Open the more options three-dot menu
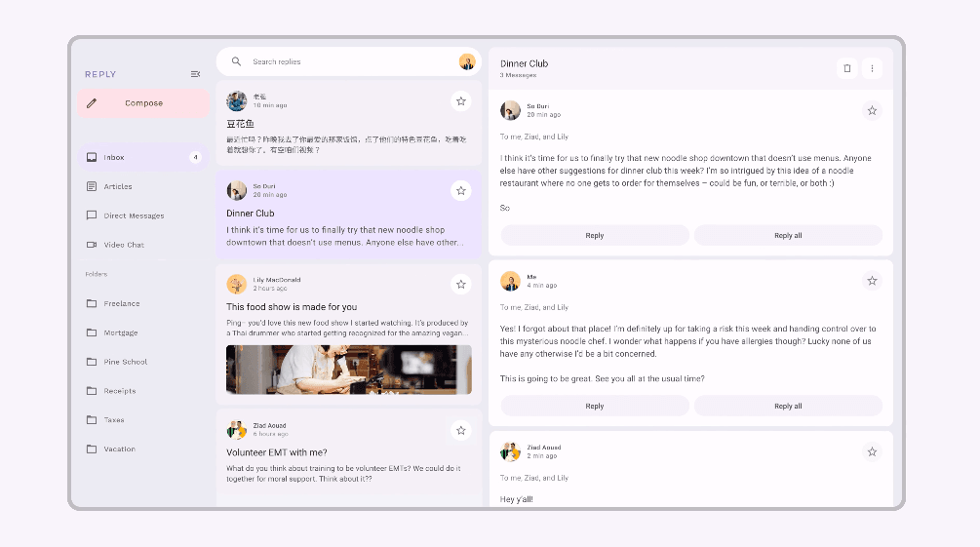This screenshot has height=547, width=980. (x=872, y=68)
